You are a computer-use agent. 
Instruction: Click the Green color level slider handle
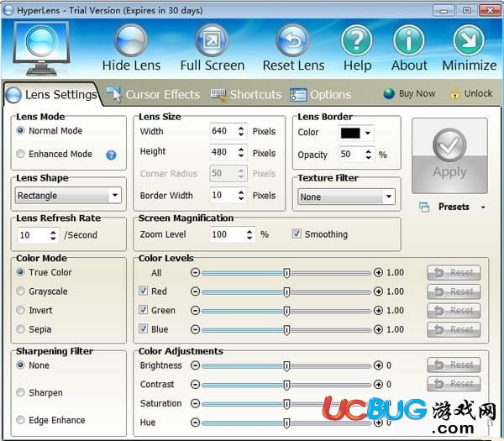[286, 311]
